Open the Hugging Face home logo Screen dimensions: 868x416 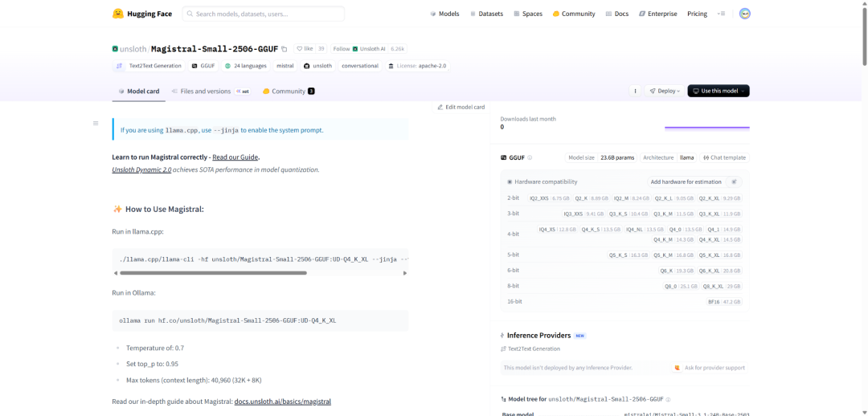coord(141,14)
